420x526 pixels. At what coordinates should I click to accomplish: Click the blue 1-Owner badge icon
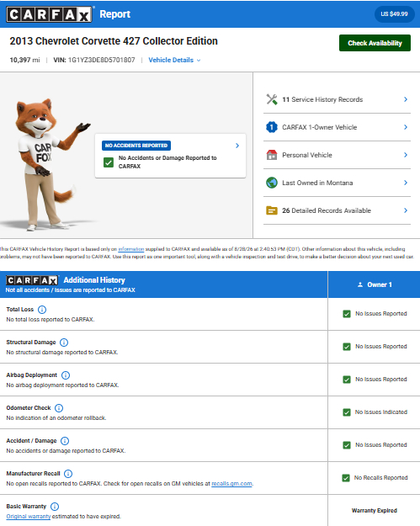(x=272, y=127)
